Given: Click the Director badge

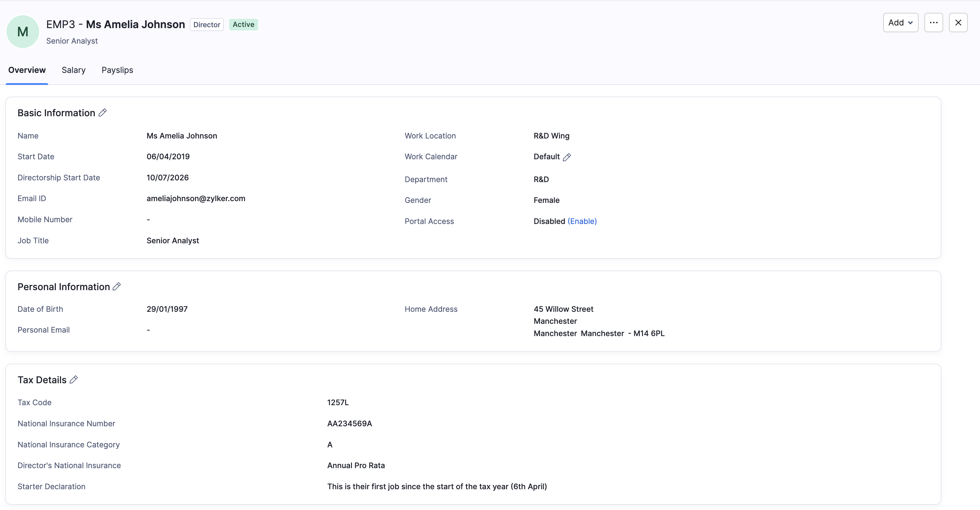Looking at the screenshot, I should click(207, 25).
